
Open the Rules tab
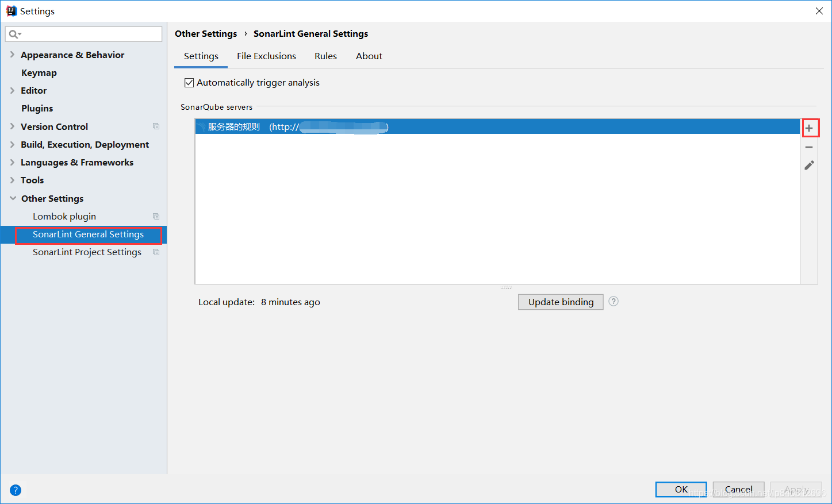coord(325,56)
